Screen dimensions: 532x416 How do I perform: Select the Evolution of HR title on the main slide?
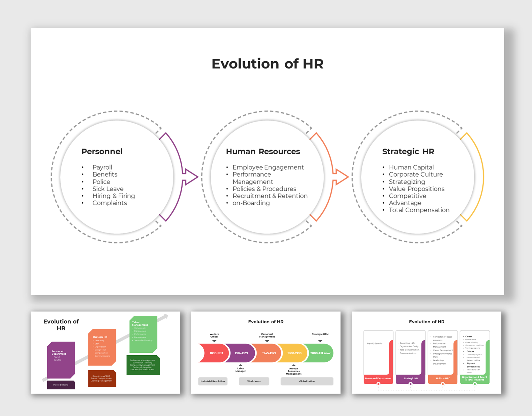click(x=267, y=64)
